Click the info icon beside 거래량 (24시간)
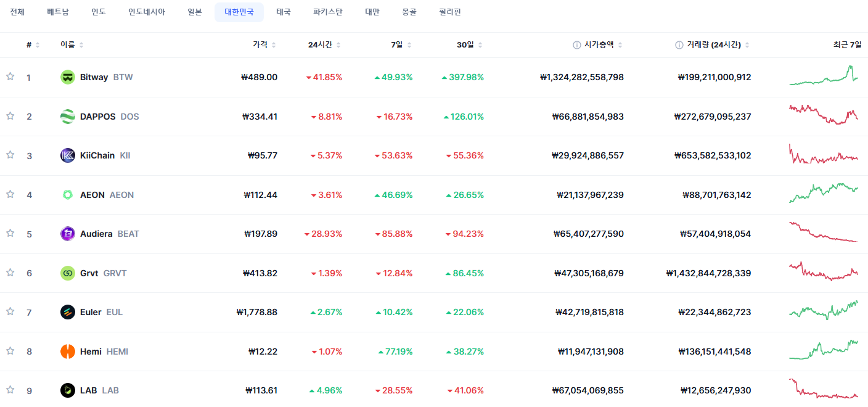The width and height of the screenshot is (868, 407). (679, 45)
